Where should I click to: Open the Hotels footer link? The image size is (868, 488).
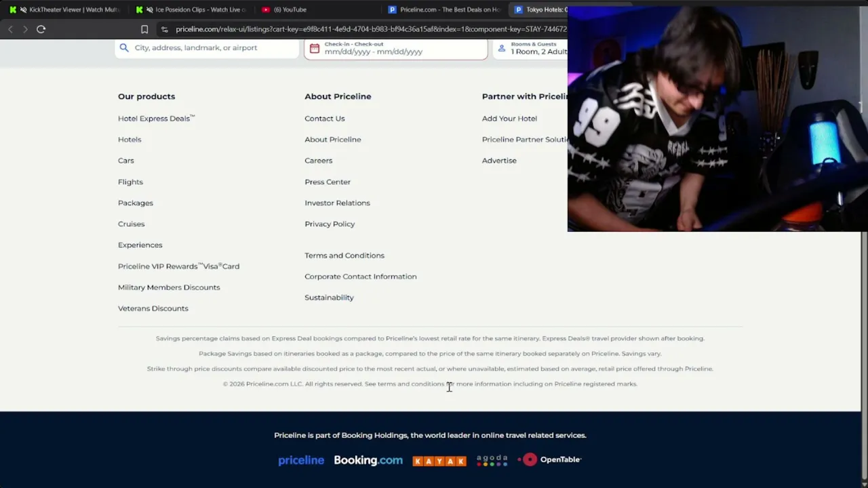tap(130, 140)
